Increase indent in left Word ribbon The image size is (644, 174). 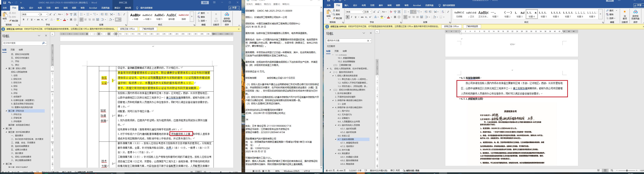click(106, 14)
